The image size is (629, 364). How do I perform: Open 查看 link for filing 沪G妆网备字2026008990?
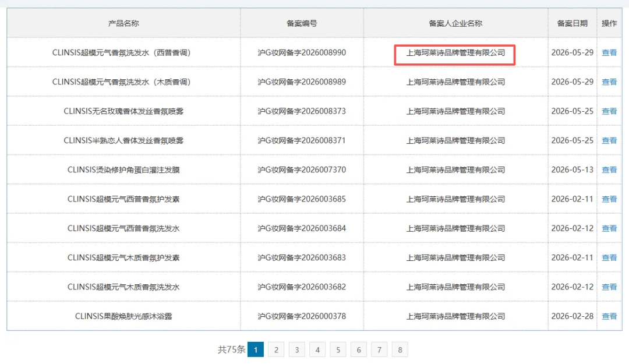[x=609, y=52]
